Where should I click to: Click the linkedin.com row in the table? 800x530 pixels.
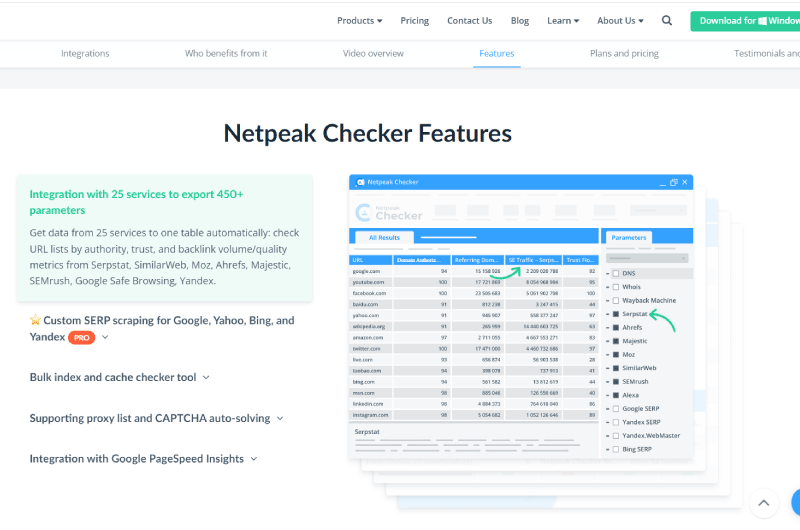coord(473,404)
